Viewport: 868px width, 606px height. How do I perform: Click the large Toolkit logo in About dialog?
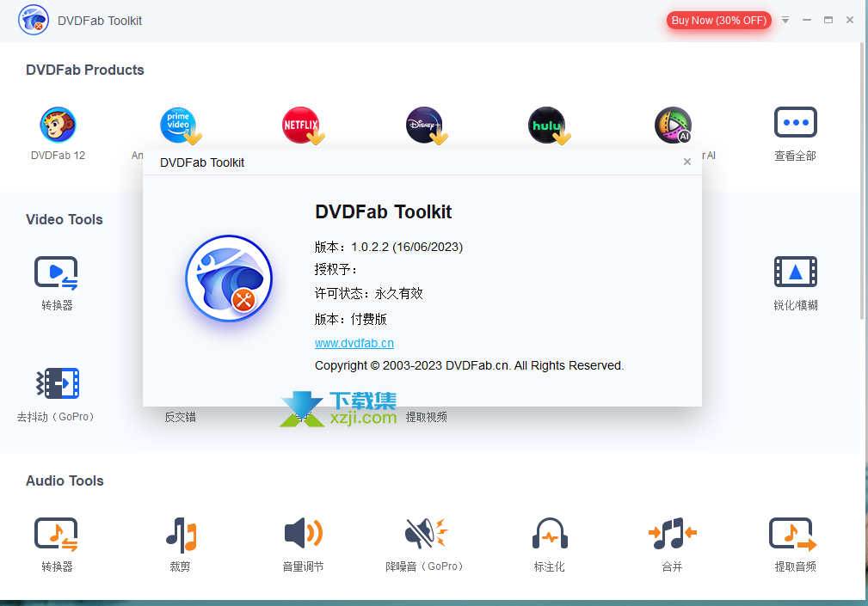pos(229,279)
